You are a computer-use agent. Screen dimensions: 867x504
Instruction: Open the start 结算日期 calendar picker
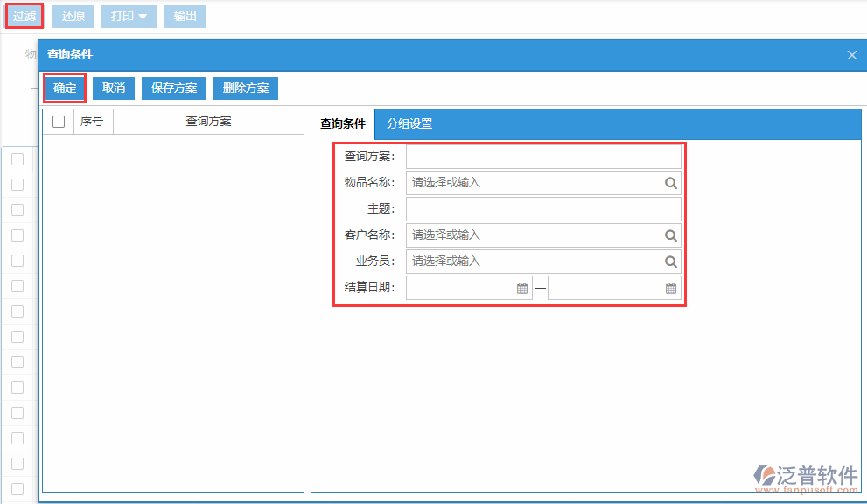tap(521, 287)
